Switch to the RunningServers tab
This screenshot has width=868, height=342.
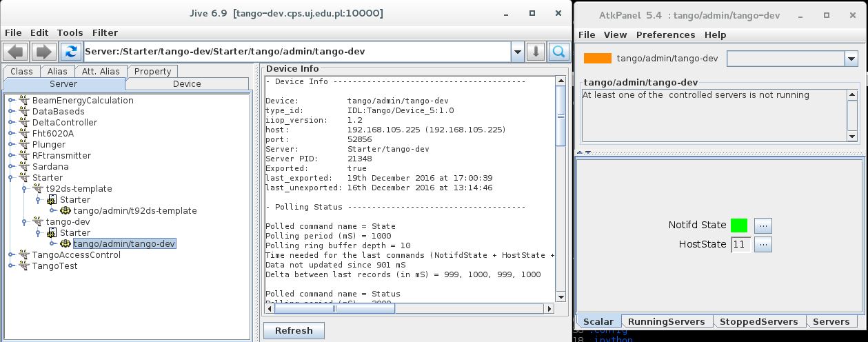tap(666, 321)
